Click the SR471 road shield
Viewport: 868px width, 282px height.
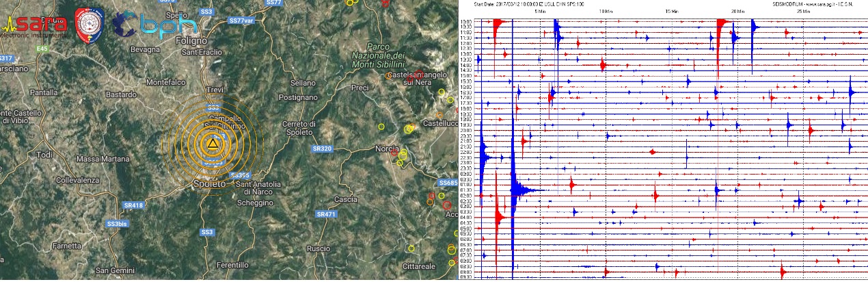[327, 214]
